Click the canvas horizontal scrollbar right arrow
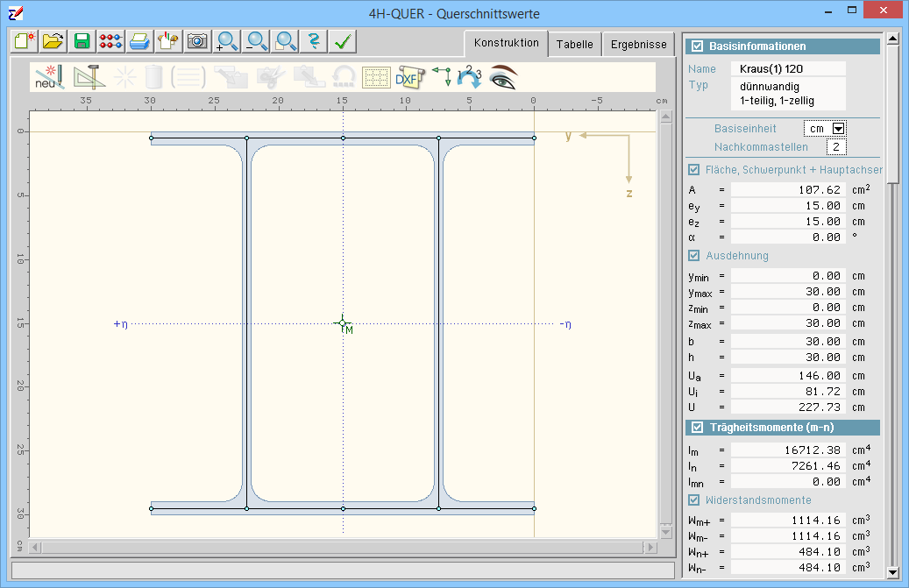 [650, 548]
